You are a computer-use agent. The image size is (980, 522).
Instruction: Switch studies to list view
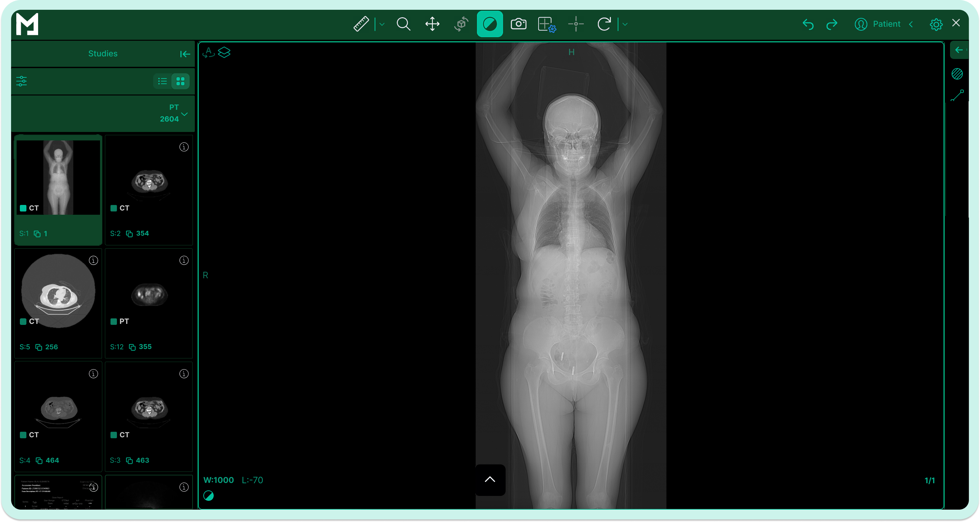click(x=163, y=81)
